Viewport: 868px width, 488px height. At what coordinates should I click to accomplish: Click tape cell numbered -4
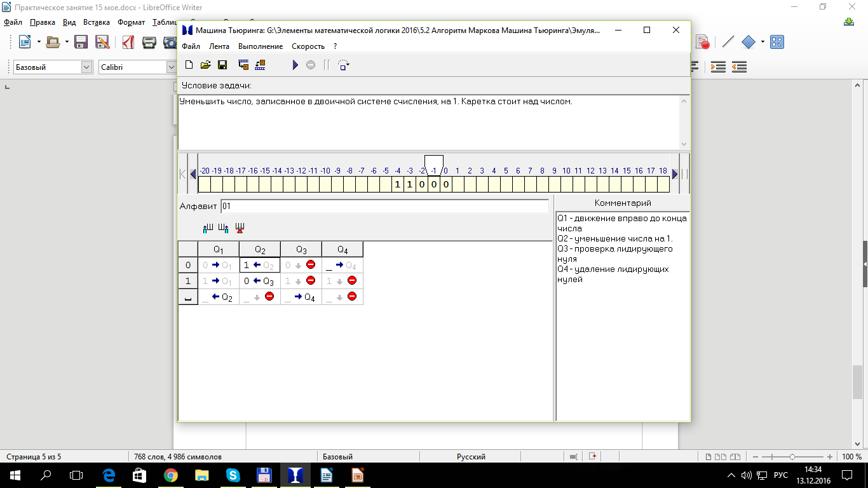(x=397, y=184)
